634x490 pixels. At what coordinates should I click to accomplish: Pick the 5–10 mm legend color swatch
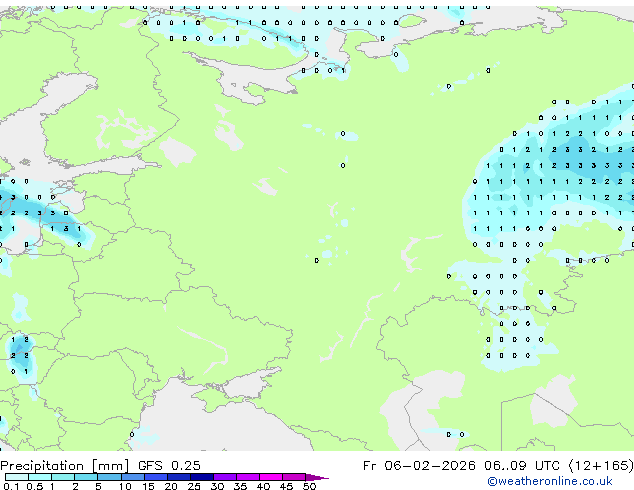click(109, 477)
